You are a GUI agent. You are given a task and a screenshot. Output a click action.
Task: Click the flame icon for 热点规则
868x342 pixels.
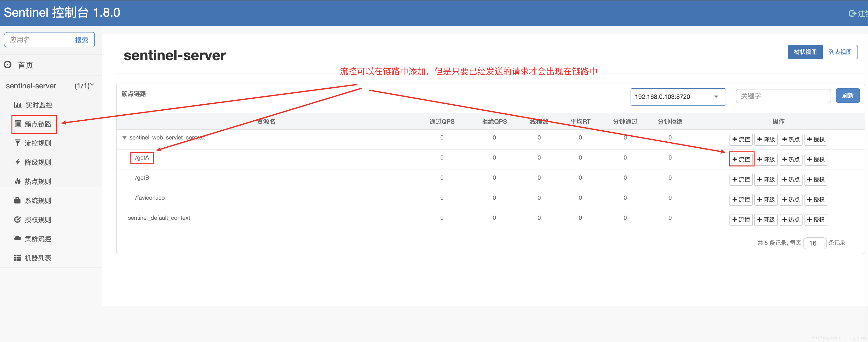coord(17,181)
